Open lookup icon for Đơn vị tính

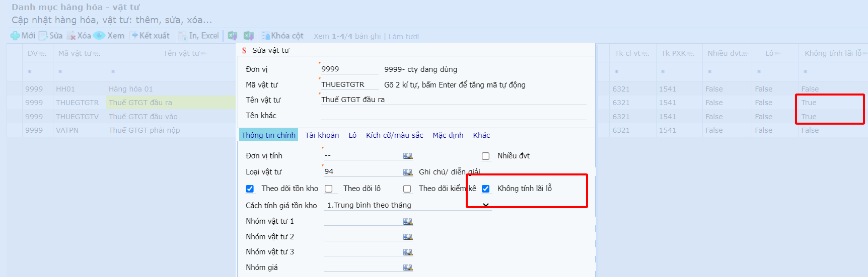pos(408,156)
